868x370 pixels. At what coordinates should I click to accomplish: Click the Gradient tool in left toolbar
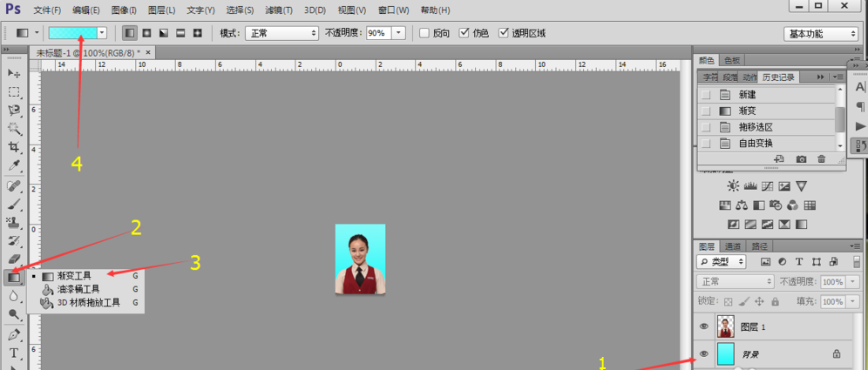pos(14,277)
